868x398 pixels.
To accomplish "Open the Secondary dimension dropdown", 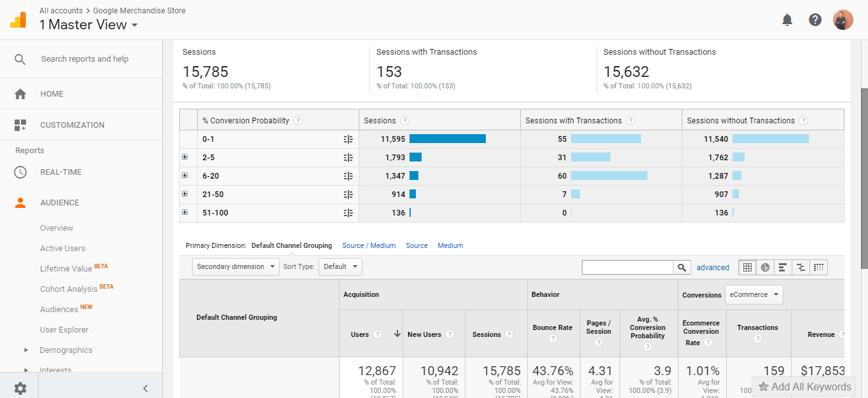I will (235, 266).
